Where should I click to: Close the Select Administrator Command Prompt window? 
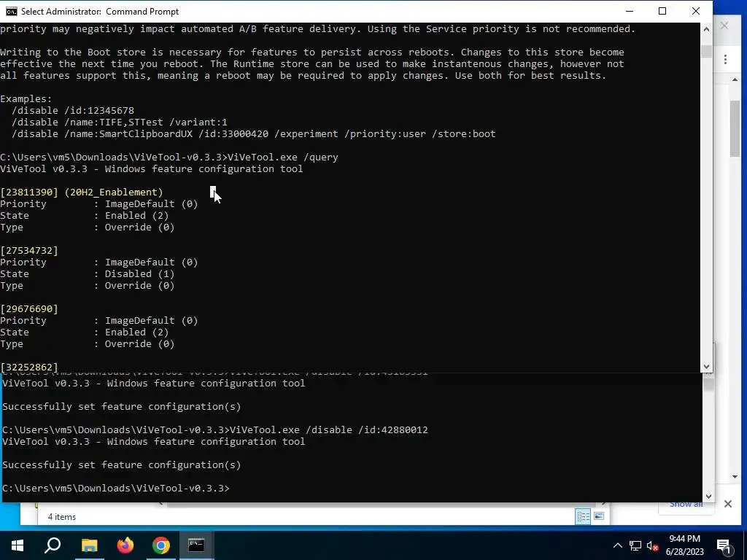click(695, 11)
